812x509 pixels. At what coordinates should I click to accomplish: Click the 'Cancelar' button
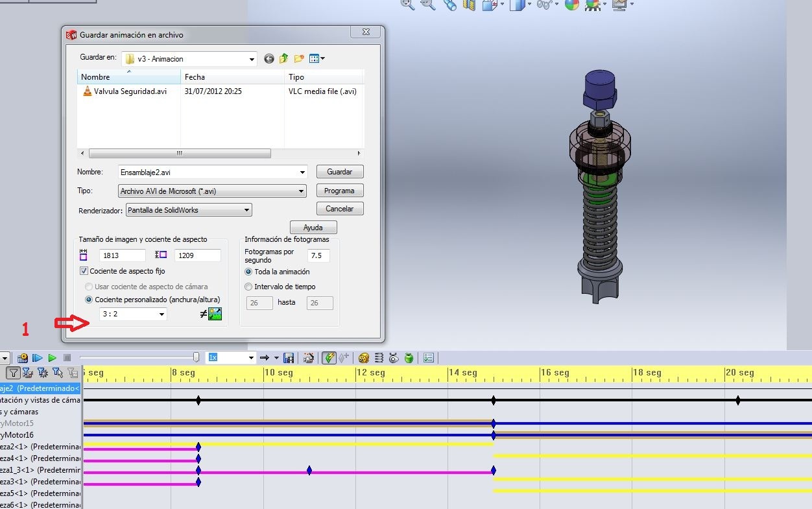340,209
